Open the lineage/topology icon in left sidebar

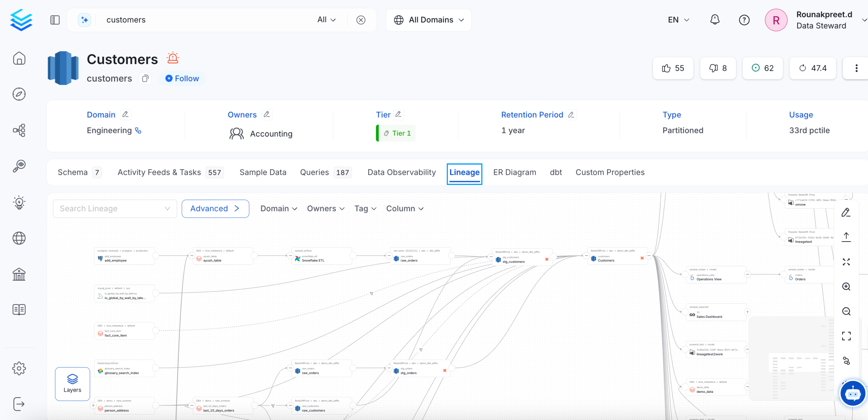tap(19, 130)
